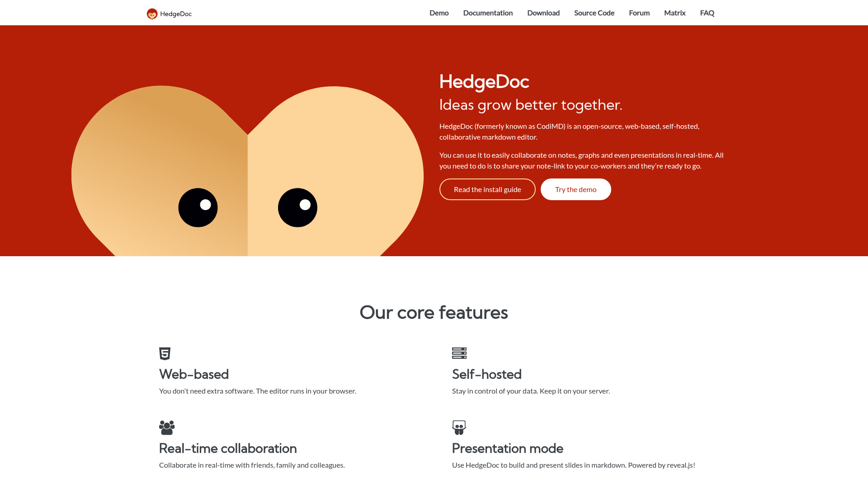Open the Download page
Image resolution: width=868 pixels, height=488 pixels.
543,13
